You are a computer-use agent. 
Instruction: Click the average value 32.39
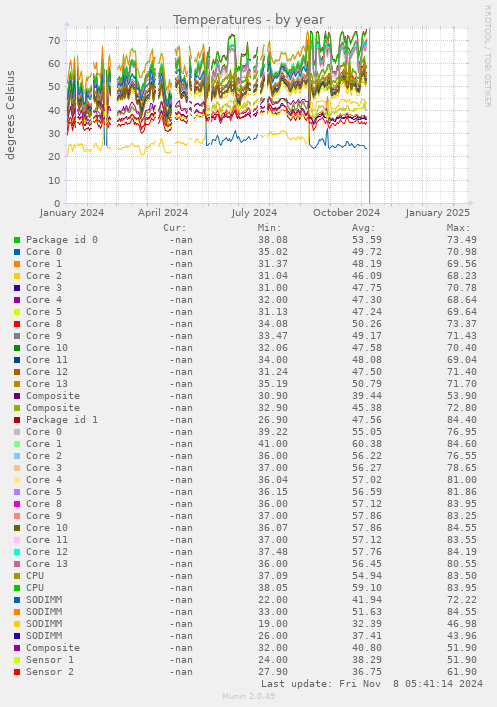click(367, 624)
